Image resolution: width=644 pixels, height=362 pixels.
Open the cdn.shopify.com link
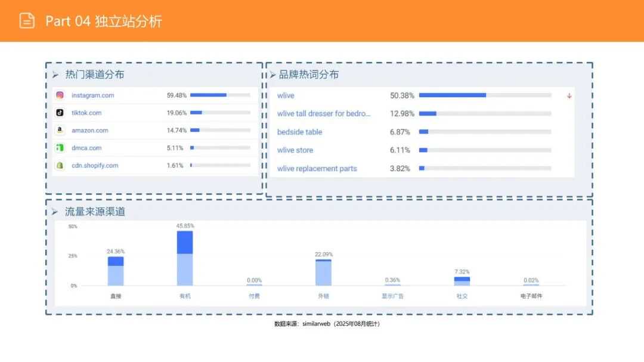click(x=95, y=166)
